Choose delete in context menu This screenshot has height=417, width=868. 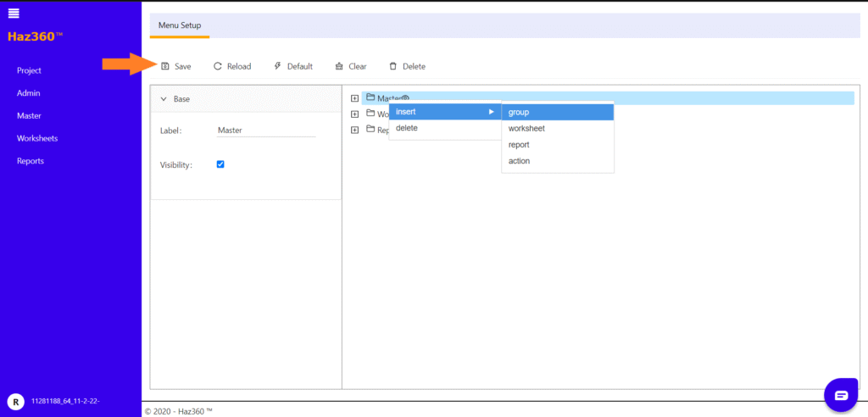[x=407, y=128]
